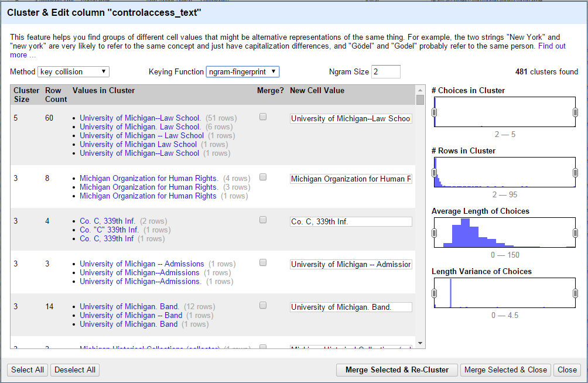Select value University of Michigan Law School without dashes
The image size is (588, 383).
138,145
